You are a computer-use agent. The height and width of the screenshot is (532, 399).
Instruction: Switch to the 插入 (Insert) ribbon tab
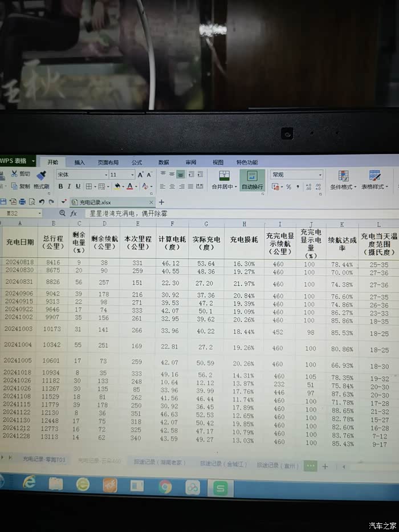80,163
